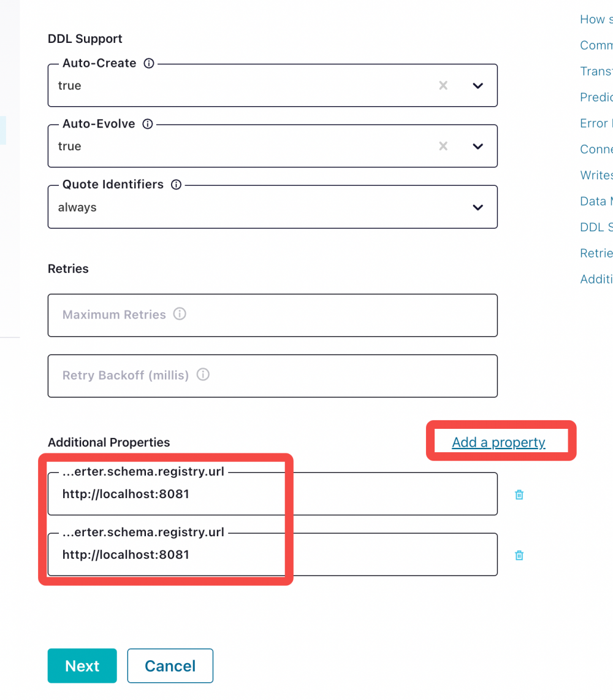Viewport: 613px width, 700px height.
Task: Click the Quote Identifiers info icon
Action: point(176,185)
